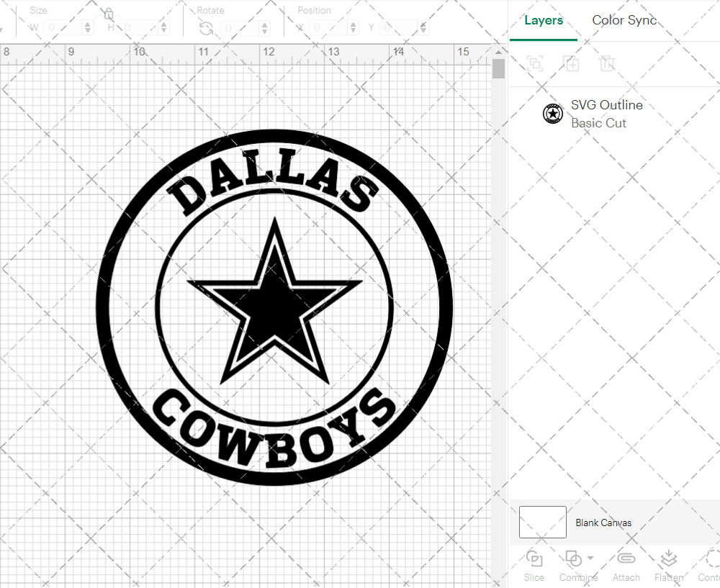The width and height of the screenshot is (720, 588).
Task: Click the Position X input field
Action: (329, 27)
